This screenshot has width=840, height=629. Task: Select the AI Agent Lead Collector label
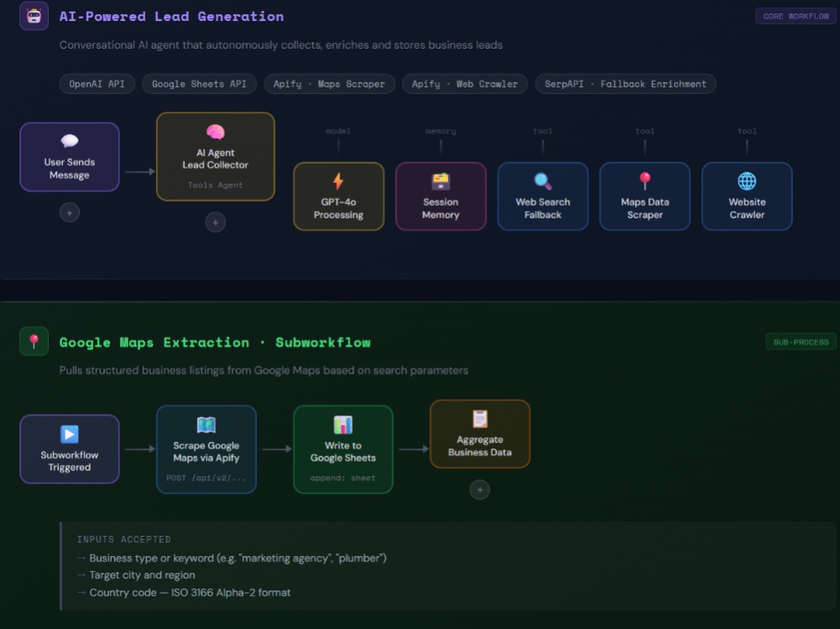point(215,159)
